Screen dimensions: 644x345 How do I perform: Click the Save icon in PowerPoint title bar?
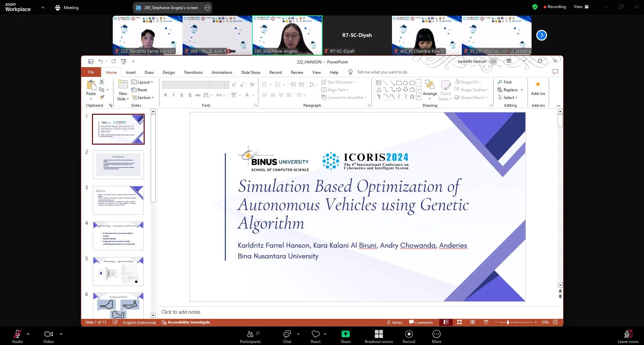pos(91,61)
